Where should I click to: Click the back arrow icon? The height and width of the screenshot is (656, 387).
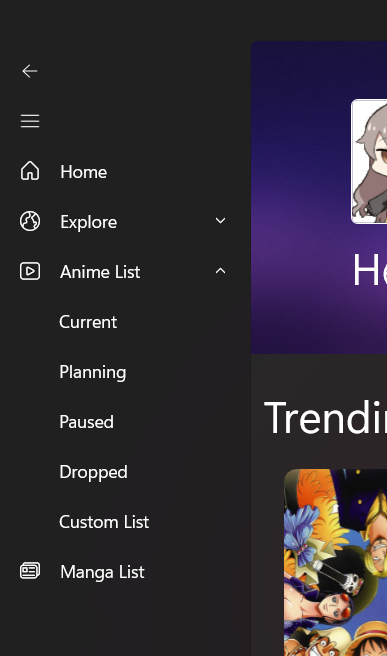30,71
